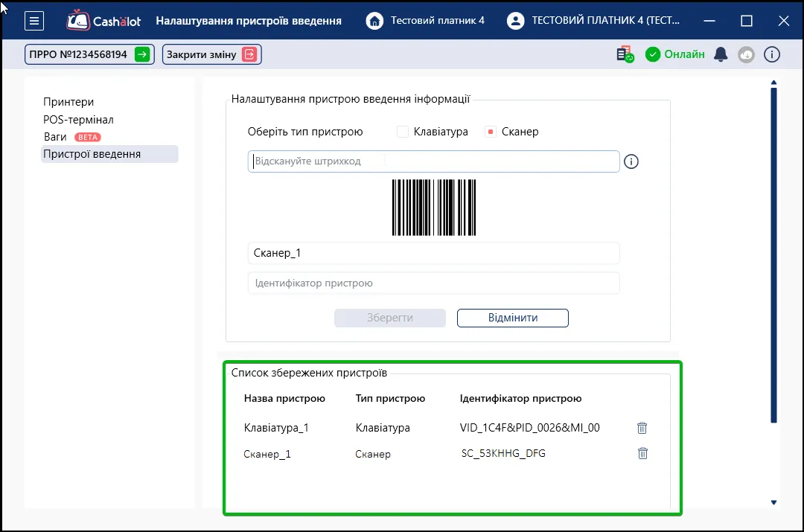Open the POS-термінал settings section
The height and width of the screenshot is (532, 804).
click(x=78, y=119)
